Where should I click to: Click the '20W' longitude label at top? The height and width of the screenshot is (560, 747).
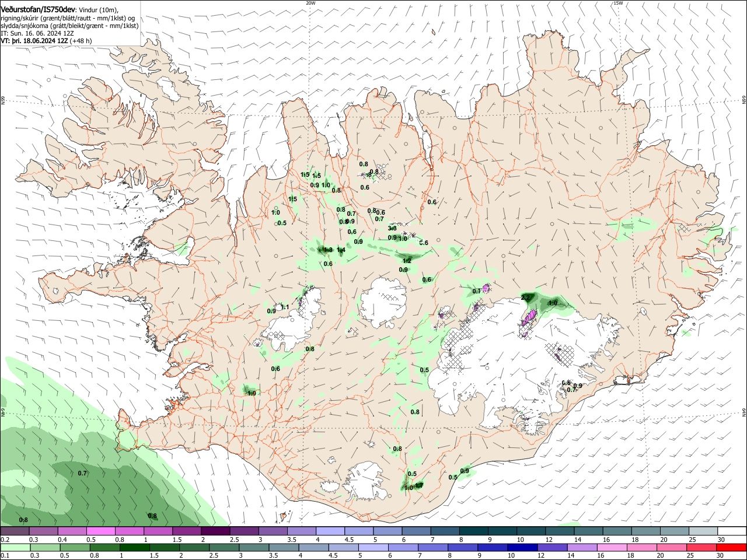click(310, 3)
